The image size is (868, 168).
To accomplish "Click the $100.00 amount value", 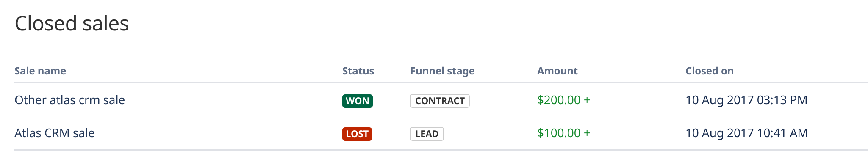I will tap(559, 133).
